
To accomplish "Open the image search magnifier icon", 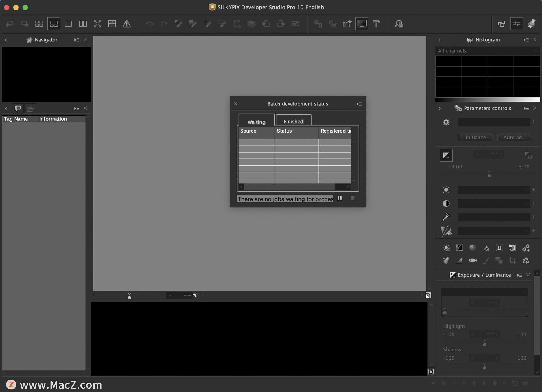I will click(x=399, y=24).
